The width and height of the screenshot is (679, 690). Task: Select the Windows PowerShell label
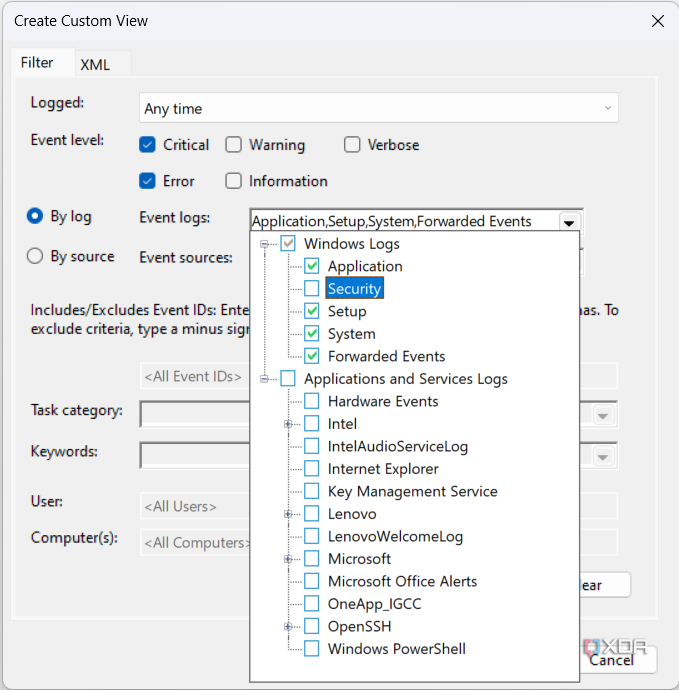click(396, 649)
